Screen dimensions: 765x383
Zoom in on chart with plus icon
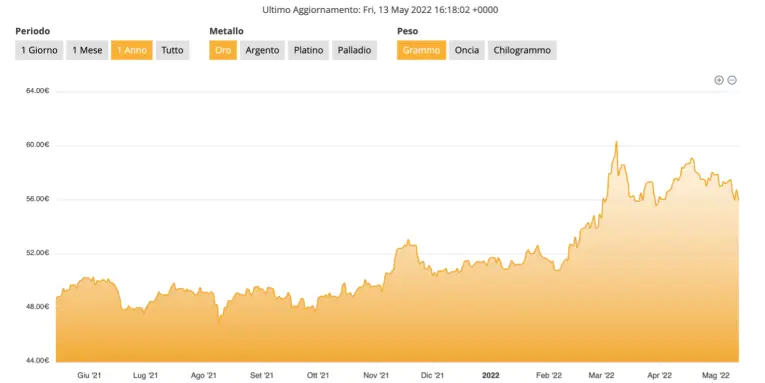click(x=719, y=80)
